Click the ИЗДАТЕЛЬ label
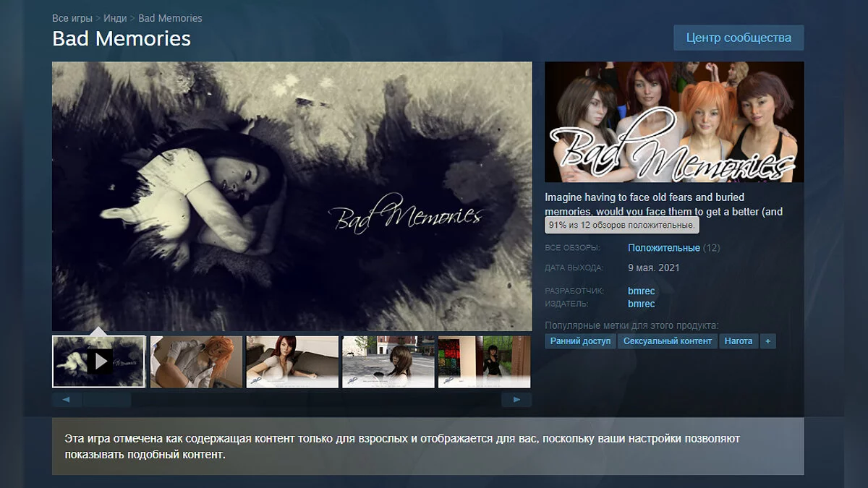Viewport: 868px width, 488px height. coord(566,304)
